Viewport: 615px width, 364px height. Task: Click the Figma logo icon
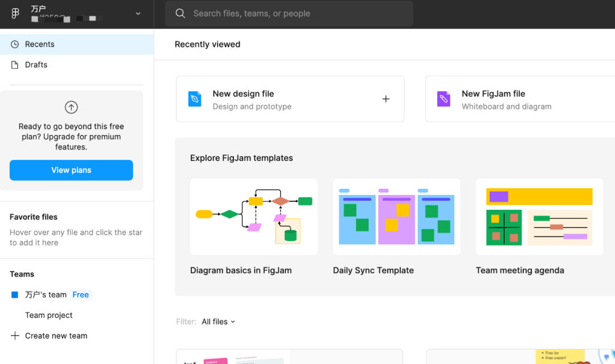[15, 13]
